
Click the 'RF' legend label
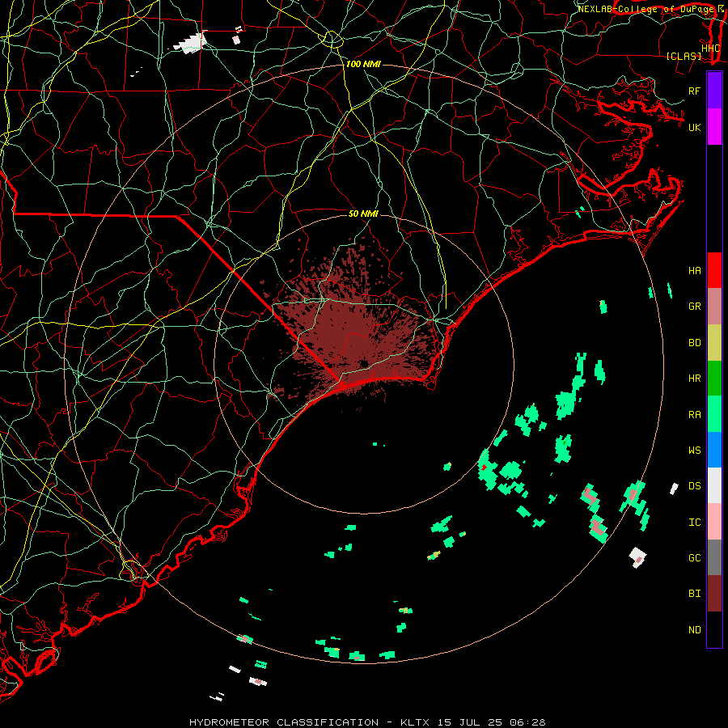click(x=694, y=91)
